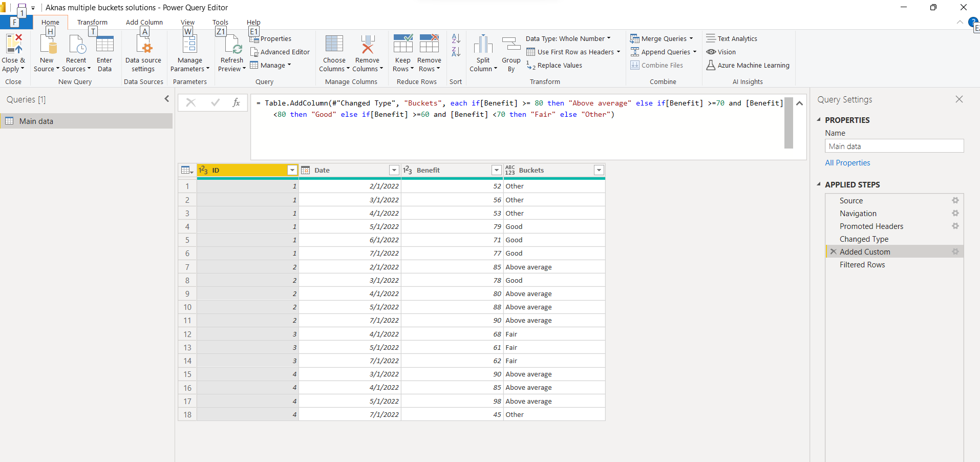The width and height of the screenshot is (980, 462).
Task: Confirm the formula with checkmark
Action: 215,102
